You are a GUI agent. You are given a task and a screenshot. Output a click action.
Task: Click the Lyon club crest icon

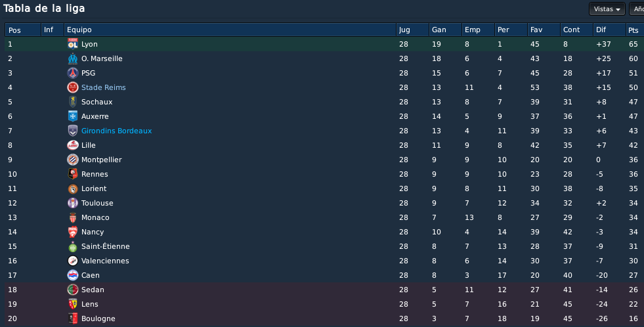(x=73, y=44)
